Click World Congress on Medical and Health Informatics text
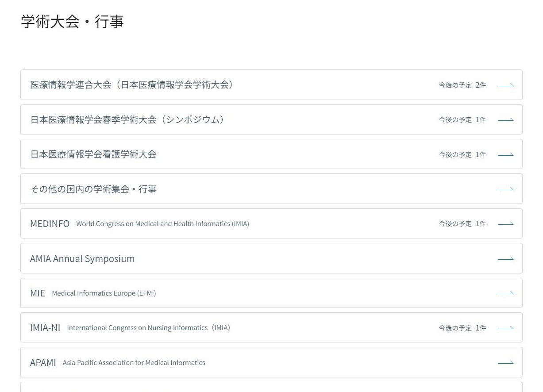Screen dimensions: 543x392 (162, 224)
